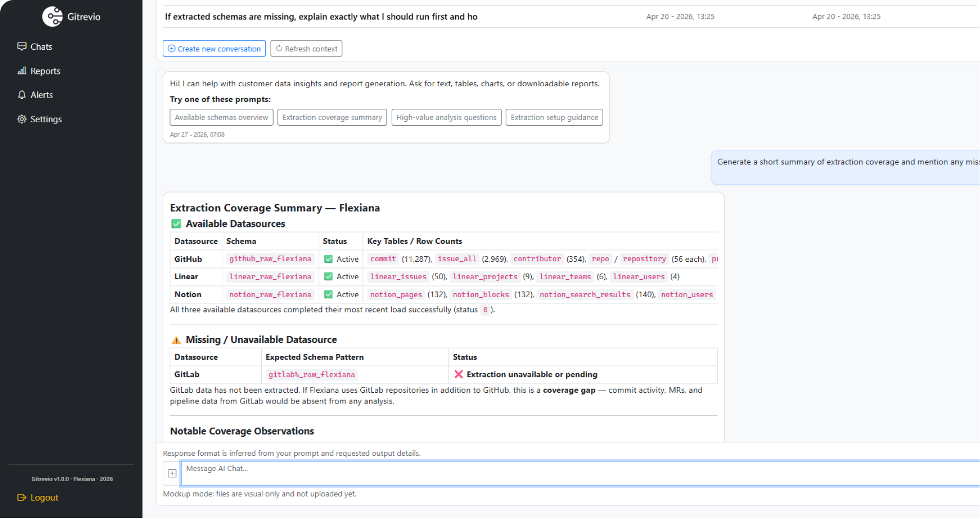Click the plus icon in Create new conversation
The height and width of the screenshot is (519, 980).
pyautogui.click(x=171, y=49)
